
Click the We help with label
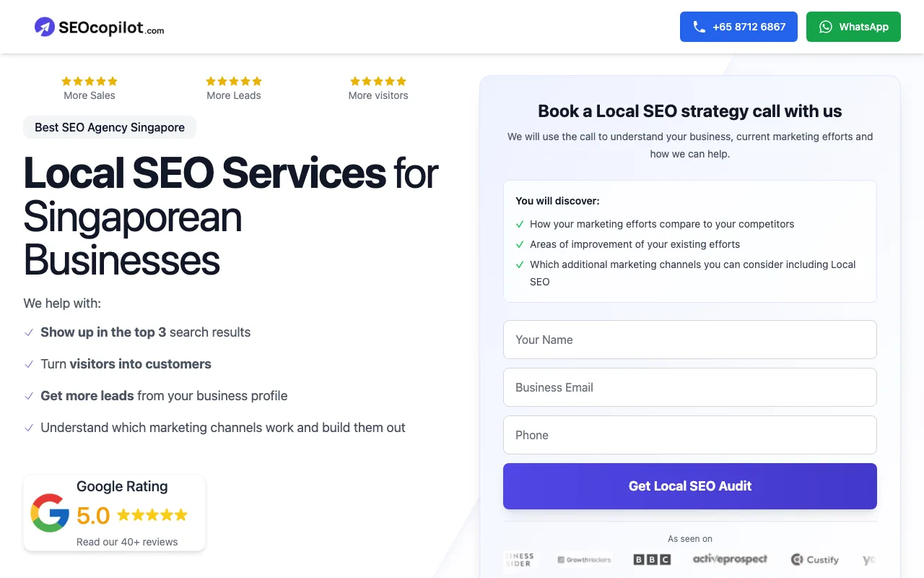pos(62,303)
